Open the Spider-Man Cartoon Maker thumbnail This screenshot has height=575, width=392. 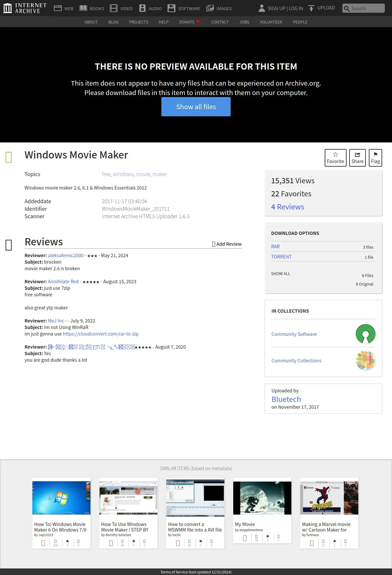pyautogui.click(x=329, y=498)
